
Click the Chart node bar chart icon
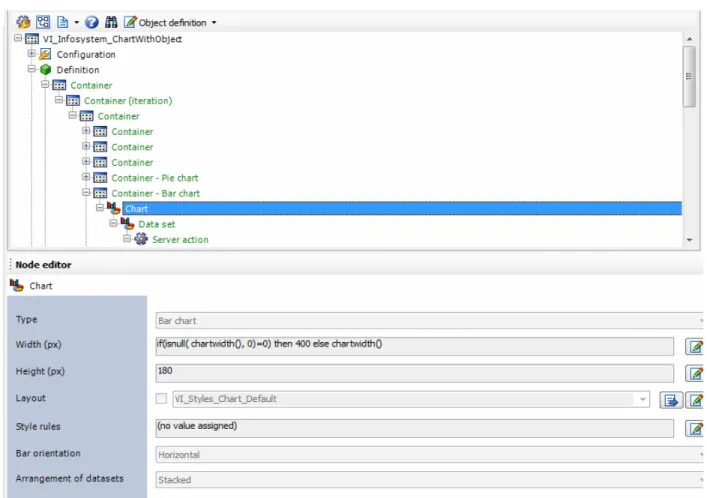tap(114, 208)
